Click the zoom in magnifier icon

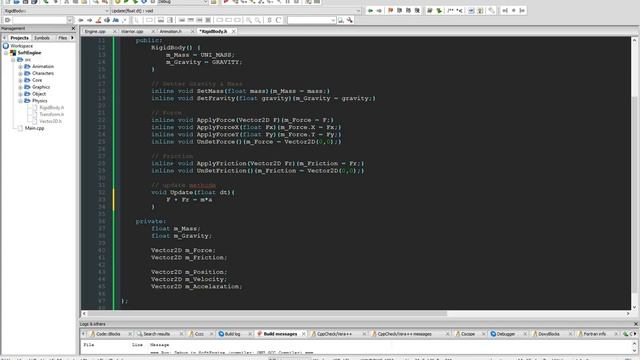[249, 20]
